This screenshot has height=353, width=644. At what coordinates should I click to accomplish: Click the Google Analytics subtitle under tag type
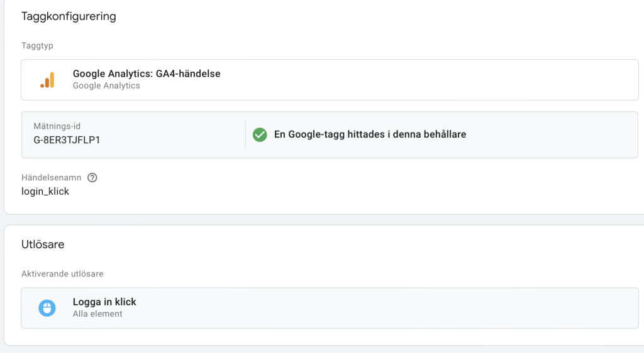106,85
